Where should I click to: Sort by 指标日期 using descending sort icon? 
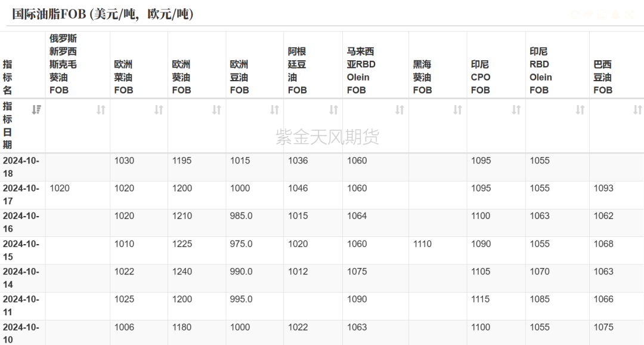click(x=36, y=109)
